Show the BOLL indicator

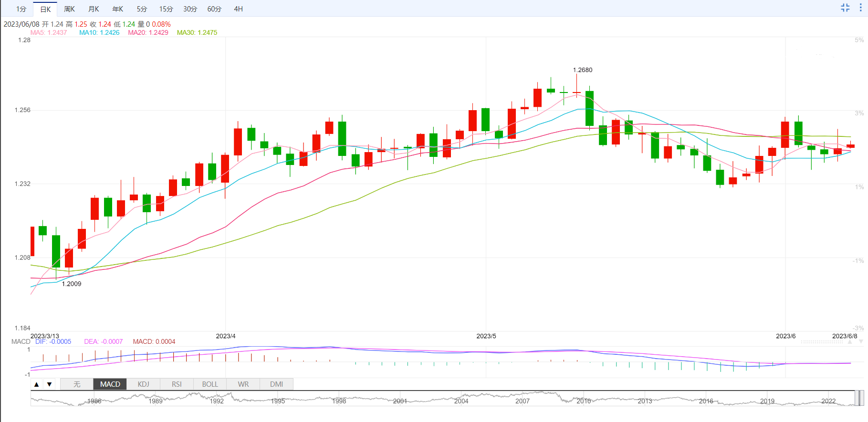pyautogui.click(x=210, y=384)
